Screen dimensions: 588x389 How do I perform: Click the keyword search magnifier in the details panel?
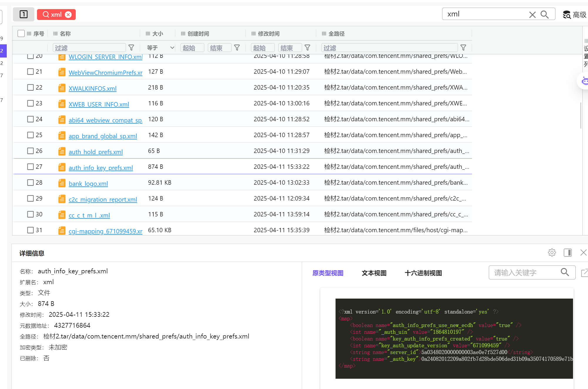pyautogui.click(x=565, y=272)
